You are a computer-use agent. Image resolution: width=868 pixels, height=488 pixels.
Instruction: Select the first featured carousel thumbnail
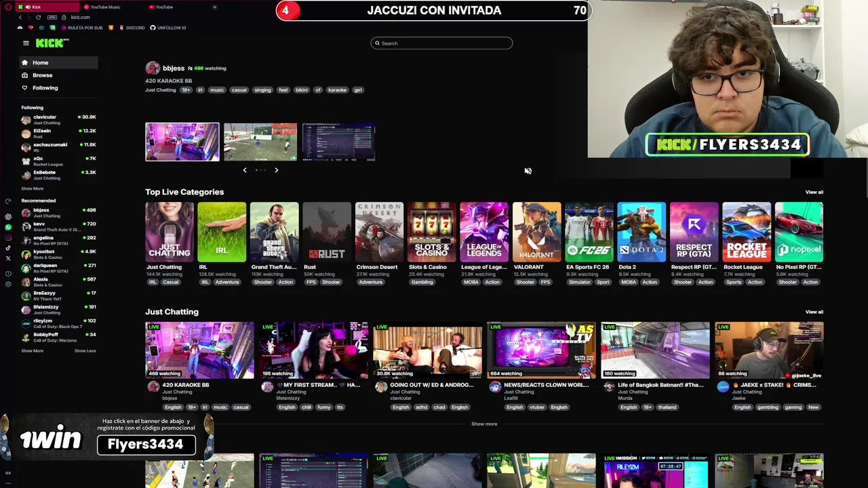click(x=182, y=142)
